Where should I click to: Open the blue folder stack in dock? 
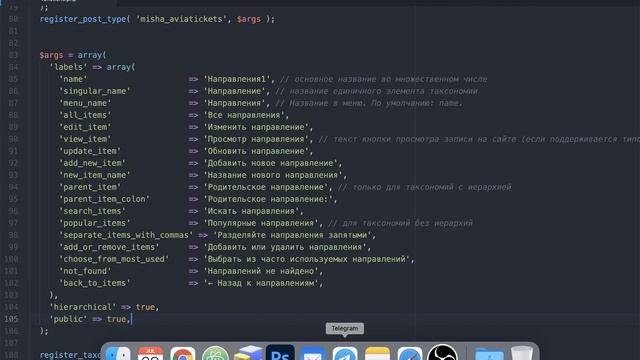pos(489,353)
